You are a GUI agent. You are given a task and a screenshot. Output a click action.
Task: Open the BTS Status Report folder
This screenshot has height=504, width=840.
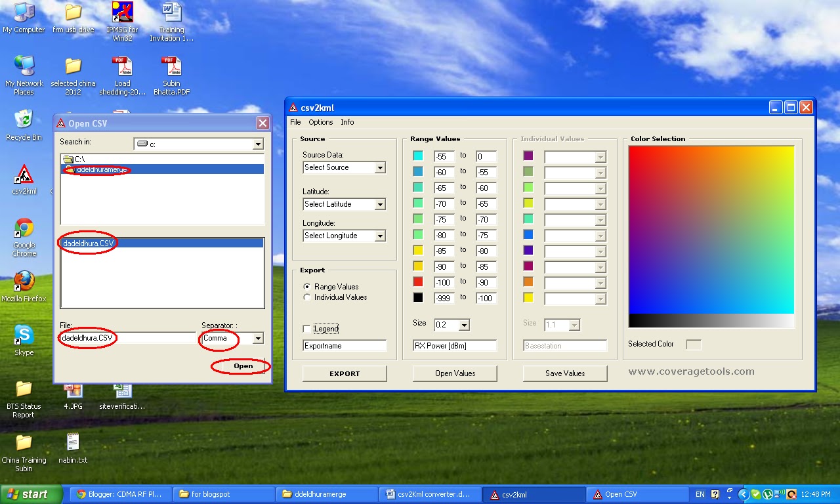click(x=24, y=390)
